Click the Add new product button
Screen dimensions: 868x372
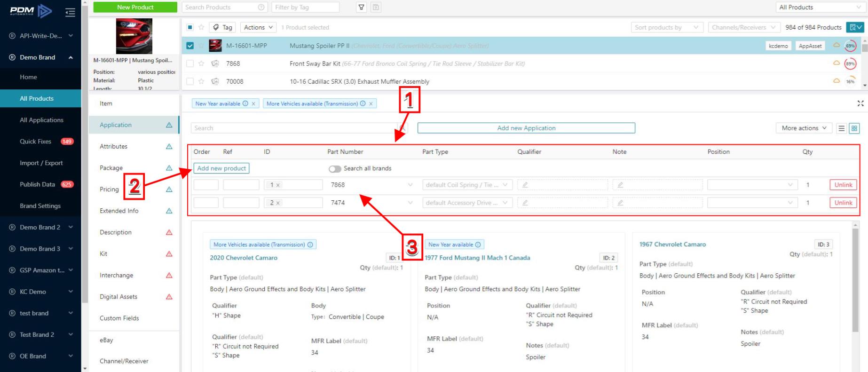point(221,168)
